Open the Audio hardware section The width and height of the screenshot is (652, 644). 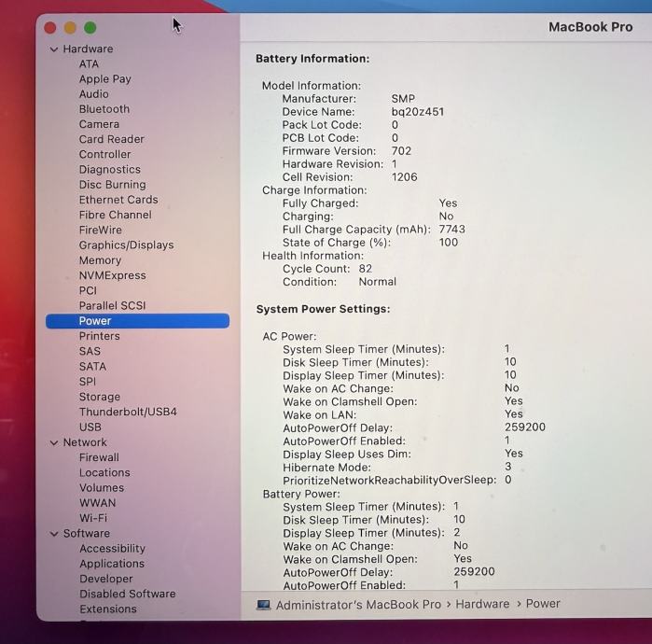[94, 94]
